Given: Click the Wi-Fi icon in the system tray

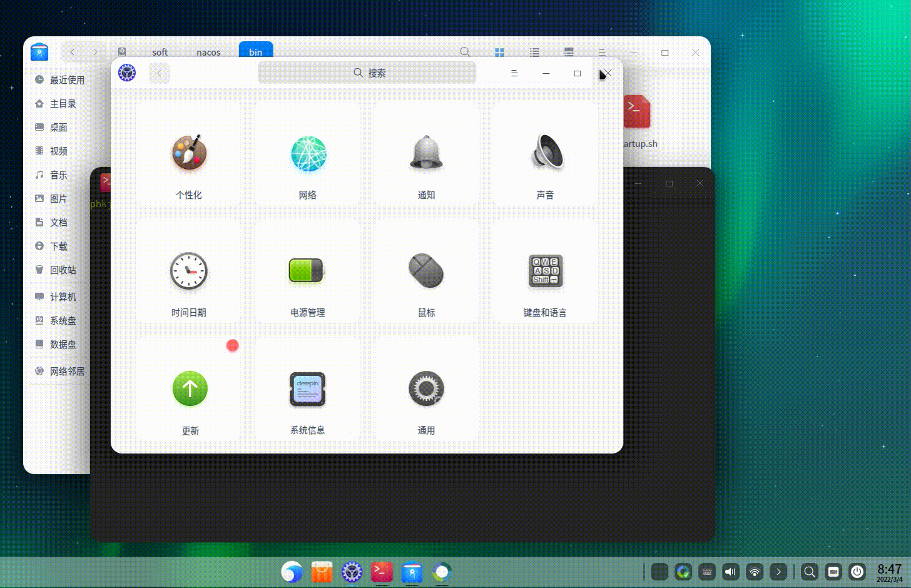Looking at the screenshot, I should coord(754,571).
